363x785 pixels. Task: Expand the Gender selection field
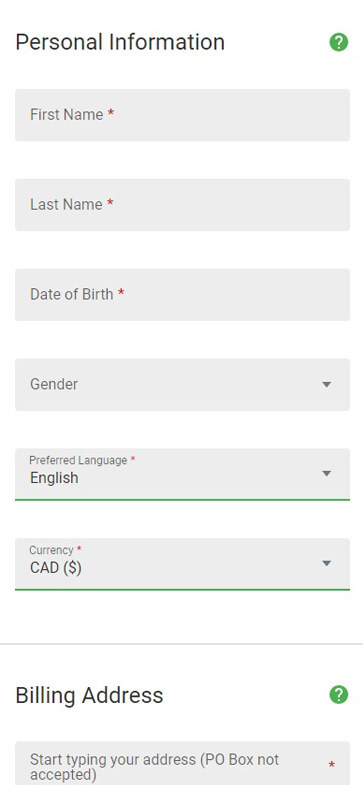tap(182, 384)
